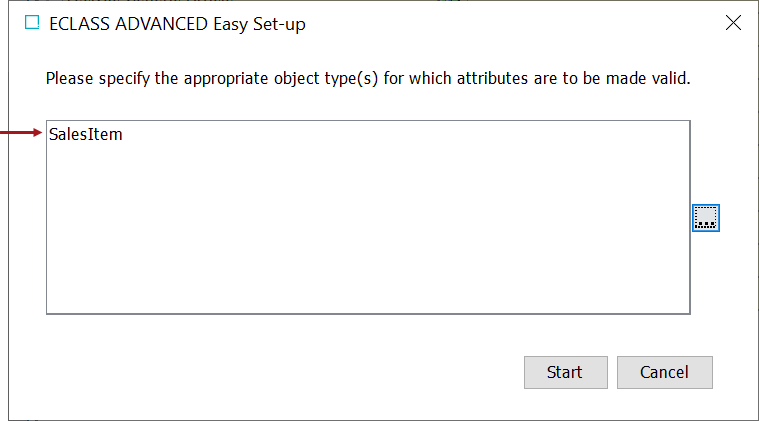Click the bottom border area of the list box

[368, 313]
